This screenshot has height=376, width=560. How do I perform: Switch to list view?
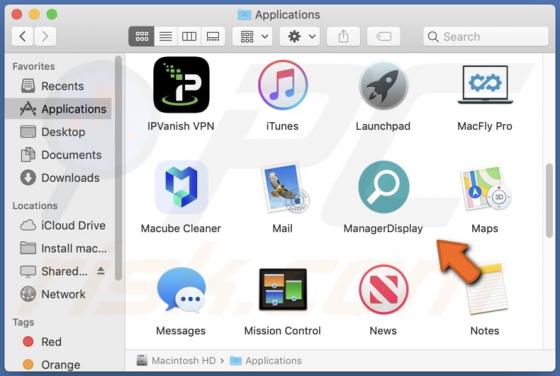[165, 36]
